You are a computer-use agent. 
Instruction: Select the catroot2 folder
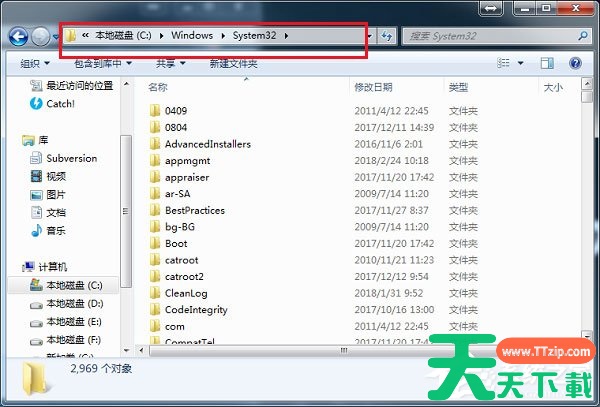click(x=176, y=277)
